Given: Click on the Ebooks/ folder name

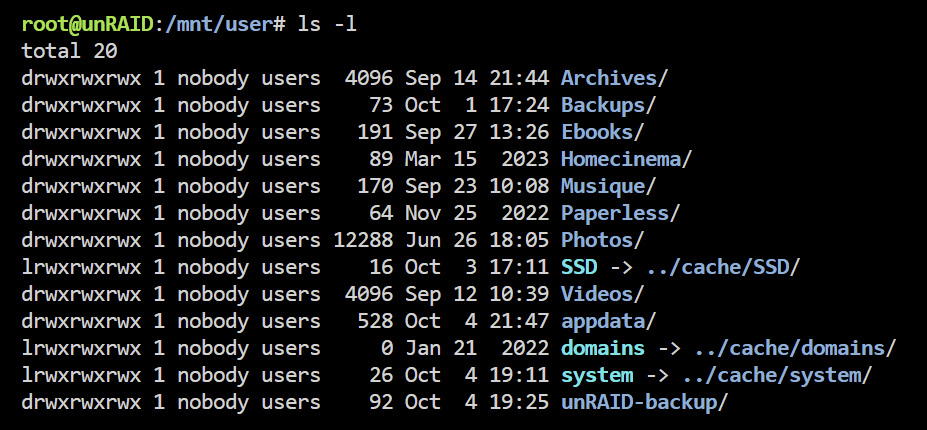Looking at the screenshot, I should (x=602, y=132).
